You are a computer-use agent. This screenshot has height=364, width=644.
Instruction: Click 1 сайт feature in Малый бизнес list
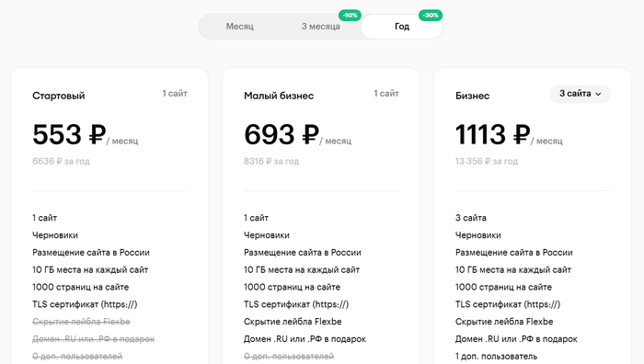(257, 218)
